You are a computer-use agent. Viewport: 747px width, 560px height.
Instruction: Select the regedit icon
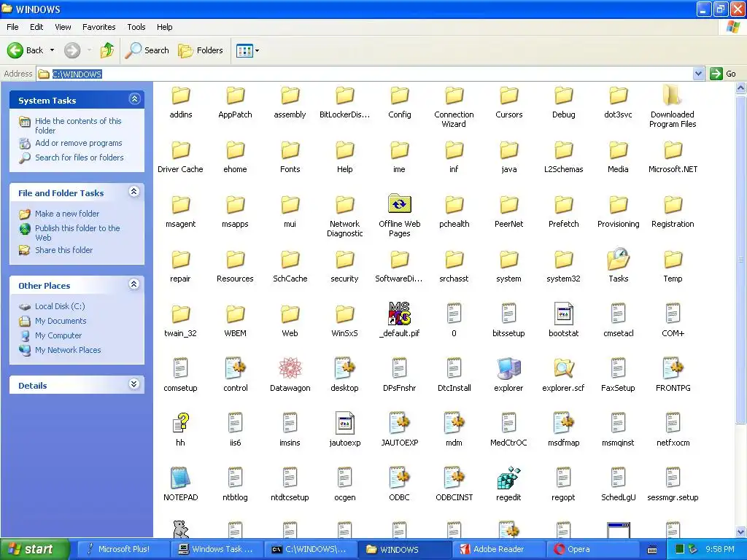pos(508,478)
